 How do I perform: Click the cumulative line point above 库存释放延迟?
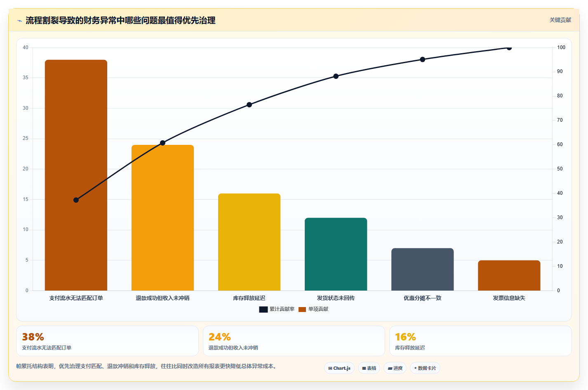point(249,105)
